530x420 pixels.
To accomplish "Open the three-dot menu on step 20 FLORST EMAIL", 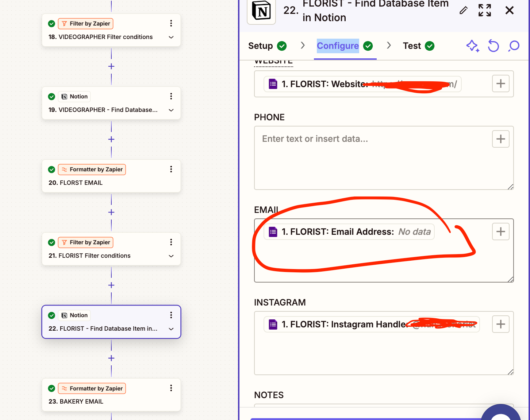I will click(171, 169).
